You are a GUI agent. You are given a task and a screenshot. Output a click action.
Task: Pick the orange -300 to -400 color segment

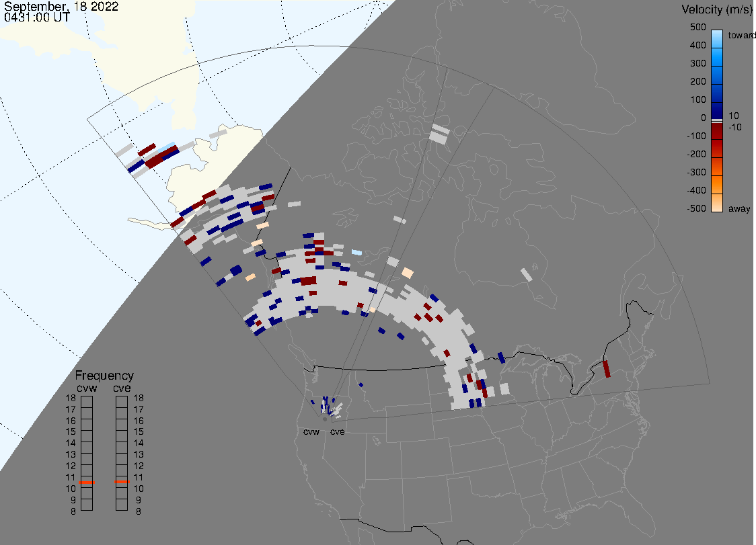coord(717,185)
